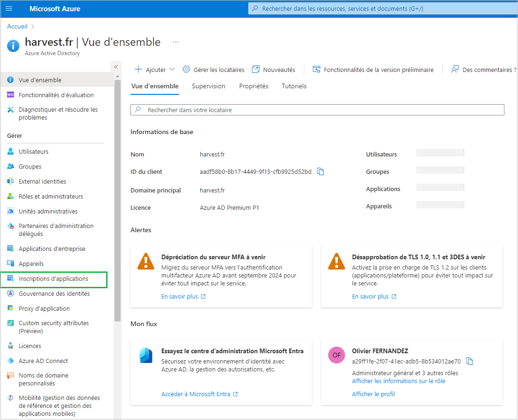Click the Gérer les locataires gear icon
This screenshot has height=420, width=518.
186,70
